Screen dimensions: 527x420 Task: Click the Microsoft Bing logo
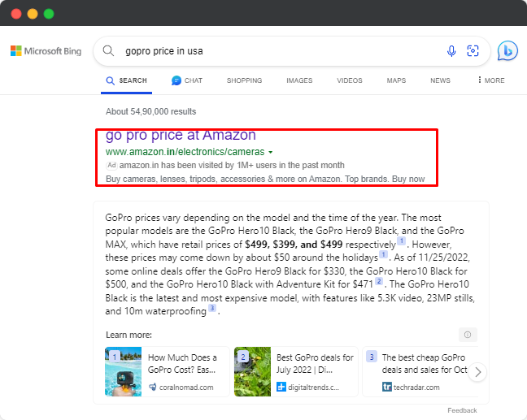46,51
